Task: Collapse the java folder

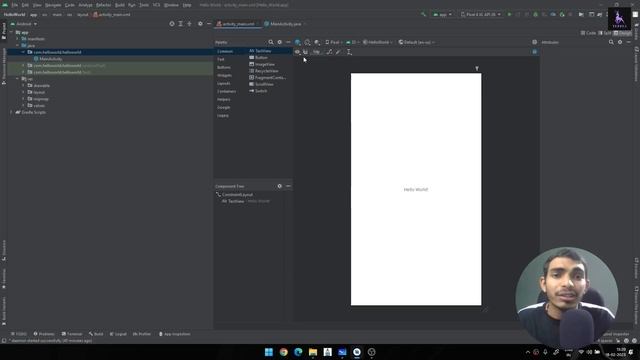Action: [17, 46]
